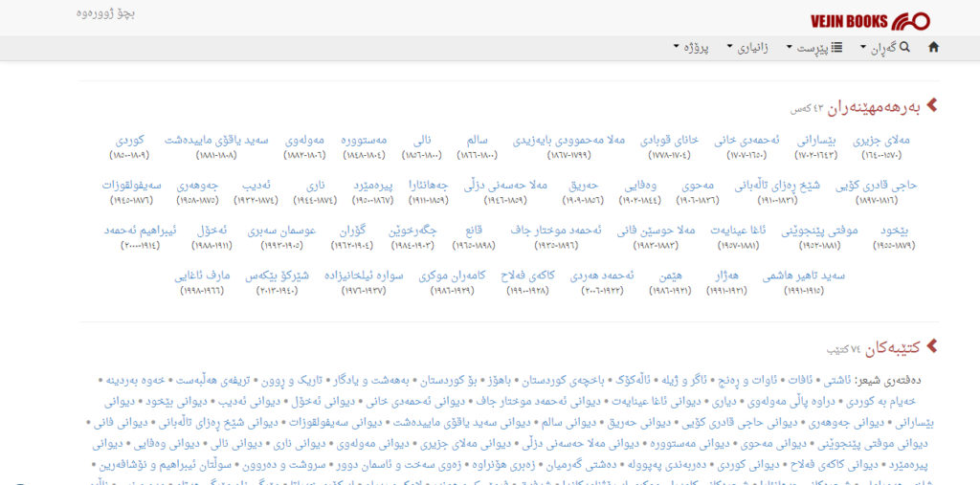Open the کتێبەکان section heading
Image resolution: width=980 pixels, height=485 pixels.
887,347
